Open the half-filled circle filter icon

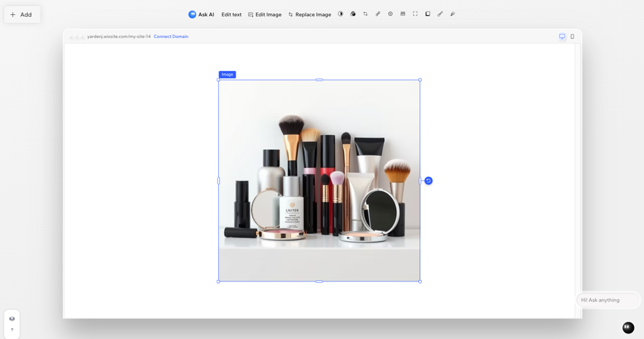pos(341,14)
